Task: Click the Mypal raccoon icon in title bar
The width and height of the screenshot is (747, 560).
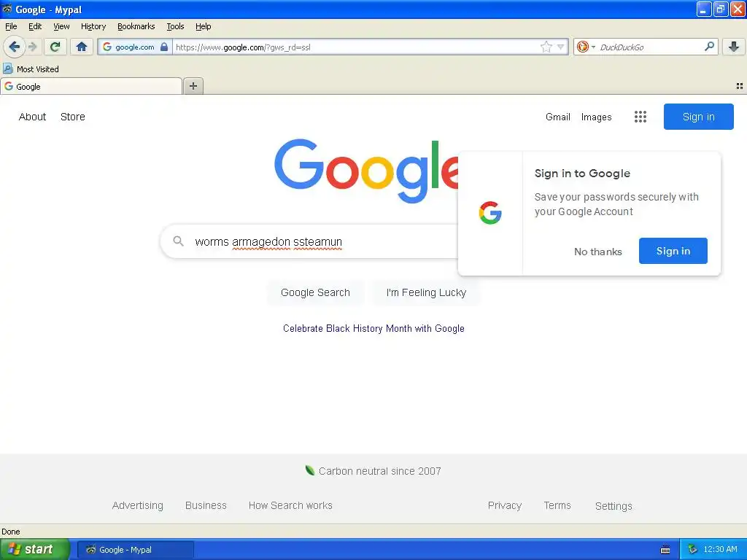Action: 7,9
